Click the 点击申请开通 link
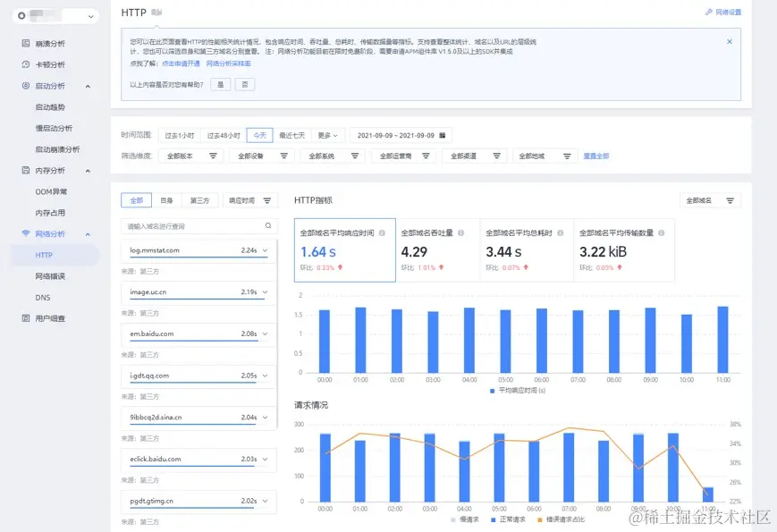This screenshot has height=532, width=777. [181, 63]
